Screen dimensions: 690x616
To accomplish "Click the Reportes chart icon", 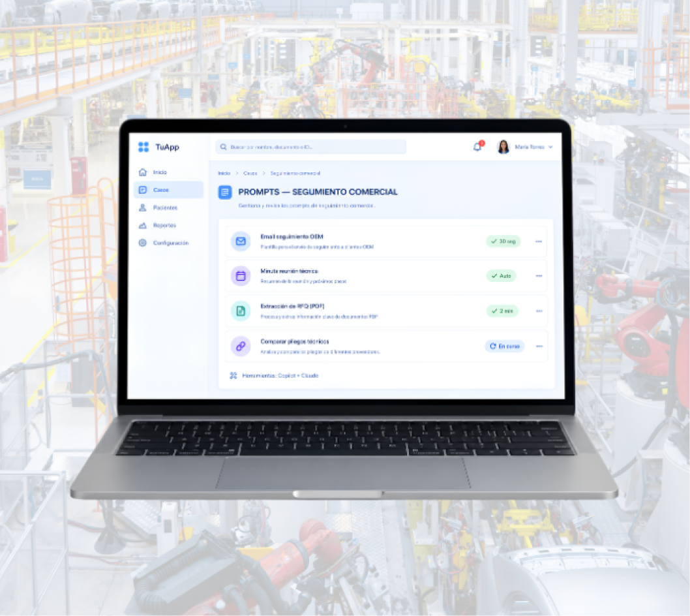I will click(x=143, y=225).
